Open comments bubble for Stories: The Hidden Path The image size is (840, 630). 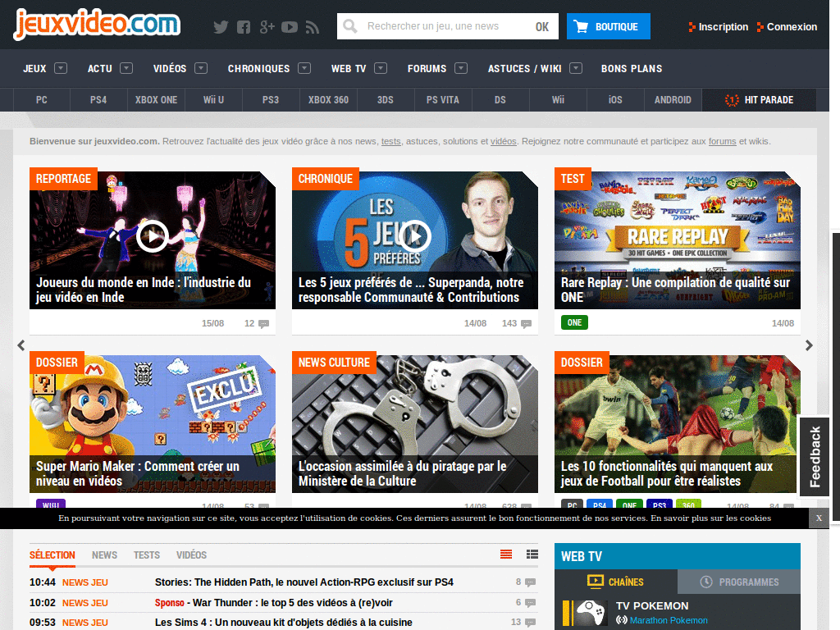tap(531, 582)
